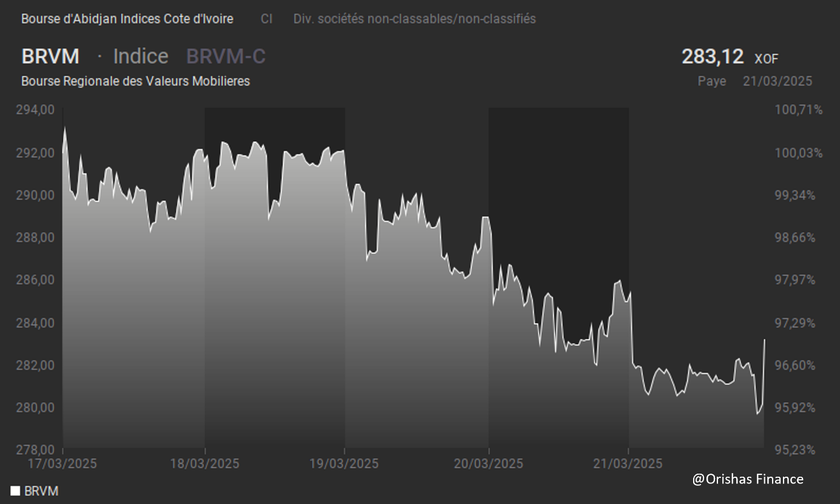Click the Indice label in header
This screenshot has height=504, width=840.
(x=141, y=56)
